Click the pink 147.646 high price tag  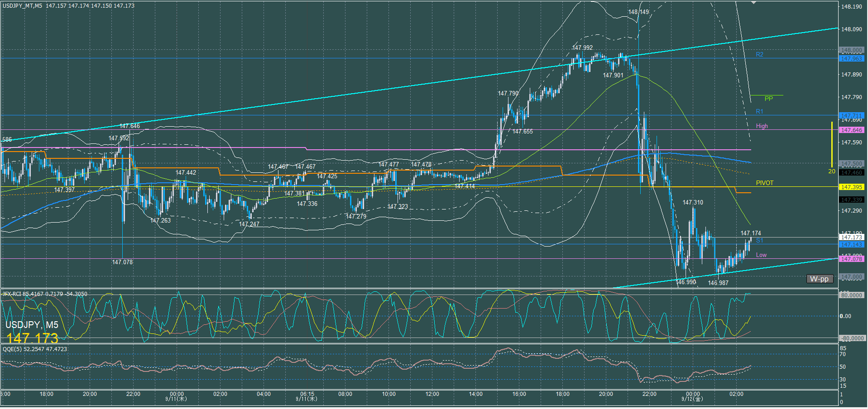tap(851, 130)
